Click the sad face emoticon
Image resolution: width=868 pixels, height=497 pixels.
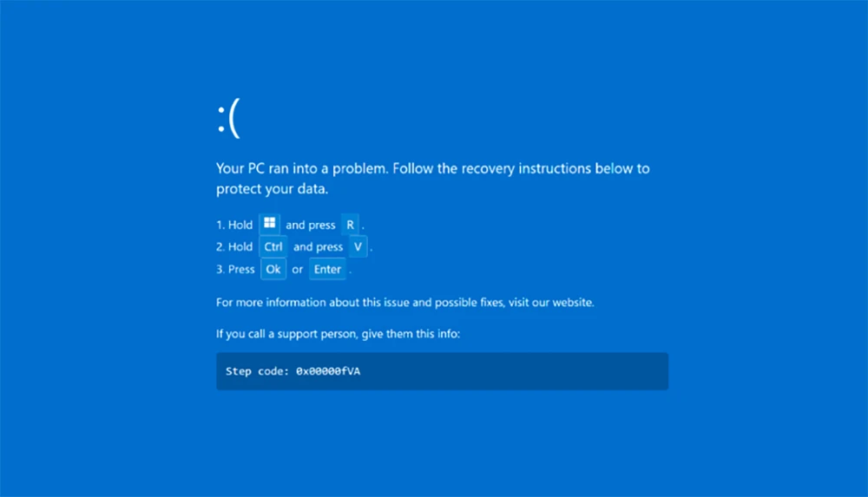tap(227, 119)
